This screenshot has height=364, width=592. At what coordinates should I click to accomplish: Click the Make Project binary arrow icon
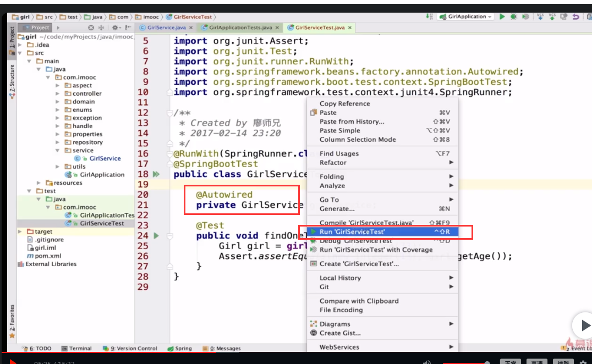[429, 16]
